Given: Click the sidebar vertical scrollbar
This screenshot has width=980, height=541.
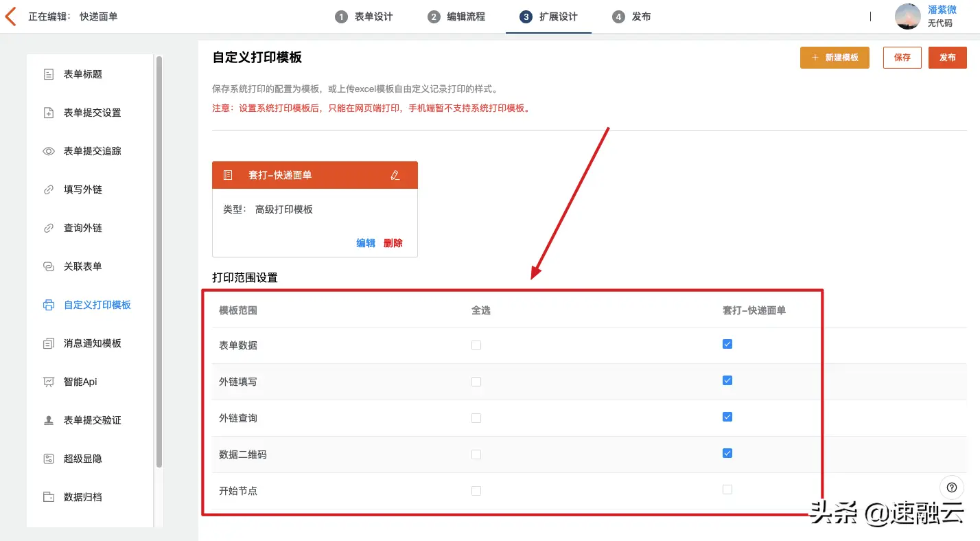Looking at the screenshot, I should click(159, 261).
